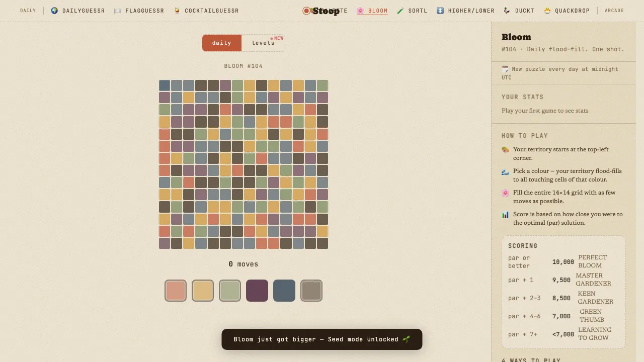Click the 'HOW TO PLAY' heading
This screenshot has width=644, height=362.
point(525,136)
